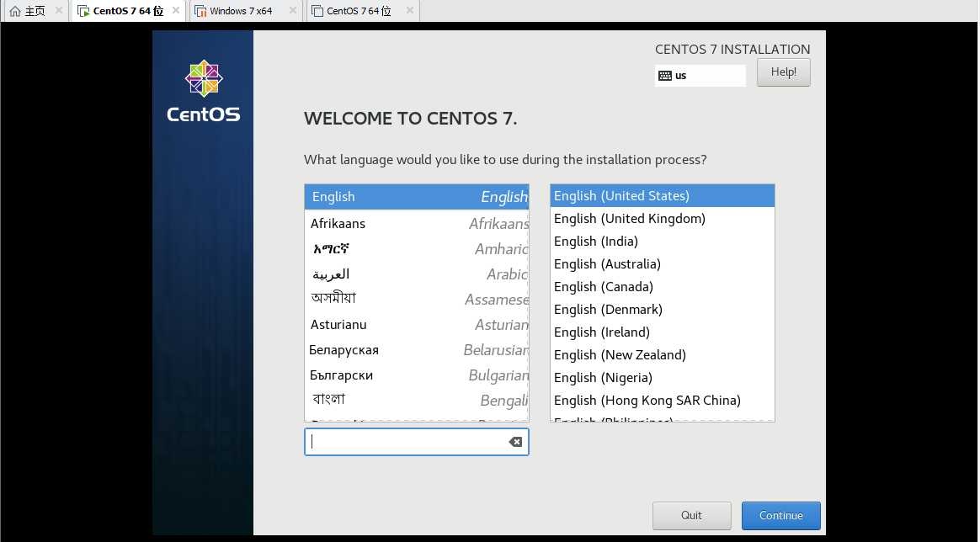Select the Arabic language row

pyautogui.click(x=417, y=274)
